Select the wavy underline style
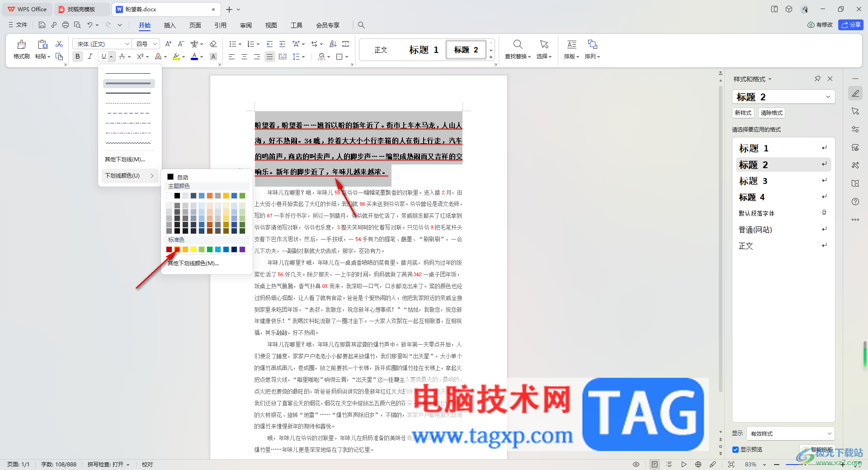This screenshot has height=470, width=868. point(129,143)
